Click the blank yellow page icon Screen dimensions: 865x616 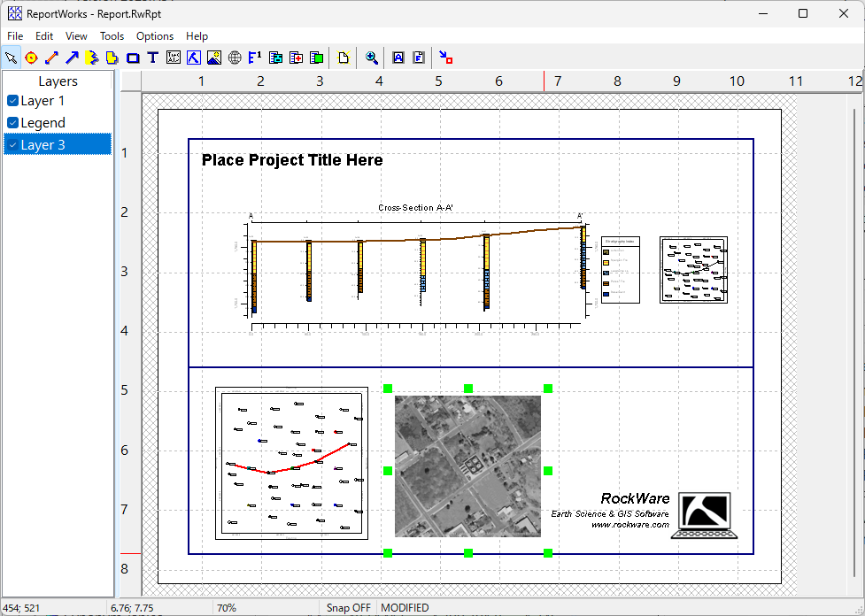344,58
